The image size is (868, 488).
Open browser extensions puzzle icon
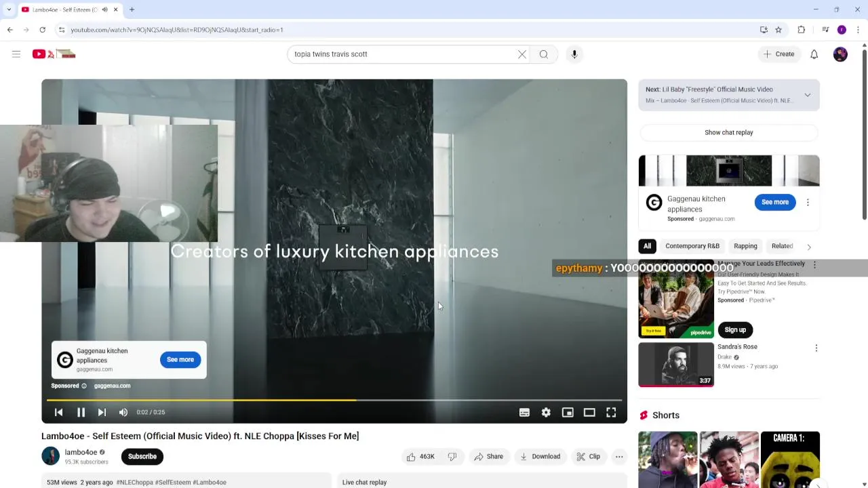coord(802,30)
